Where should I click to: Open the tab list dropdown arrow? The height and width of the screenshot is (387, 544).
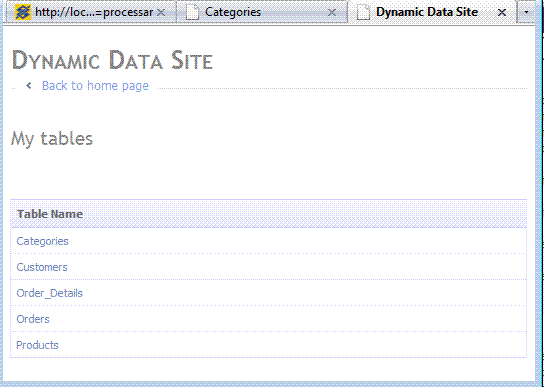click(526, 12)
